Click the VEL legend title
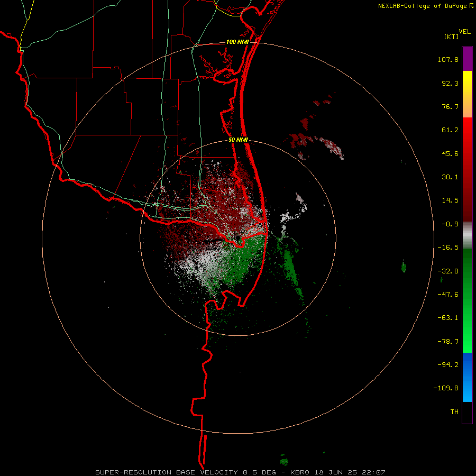This screenshot has height=476, width=476. pyautogui.click(x=464, y=32)
